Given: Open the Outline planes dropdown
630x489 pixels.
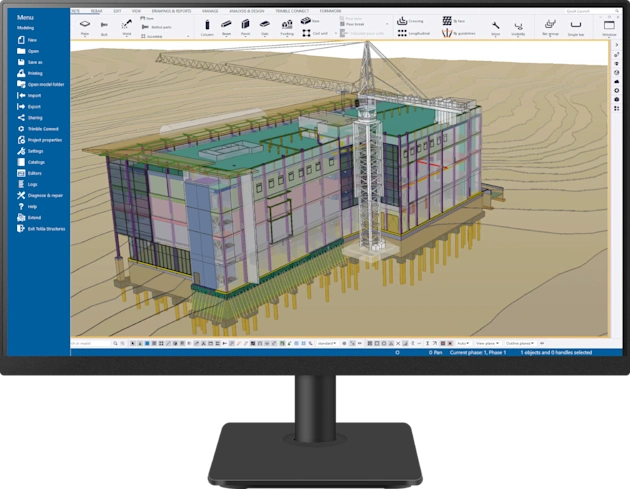Looking at the screenshot, I should [520, 344].
